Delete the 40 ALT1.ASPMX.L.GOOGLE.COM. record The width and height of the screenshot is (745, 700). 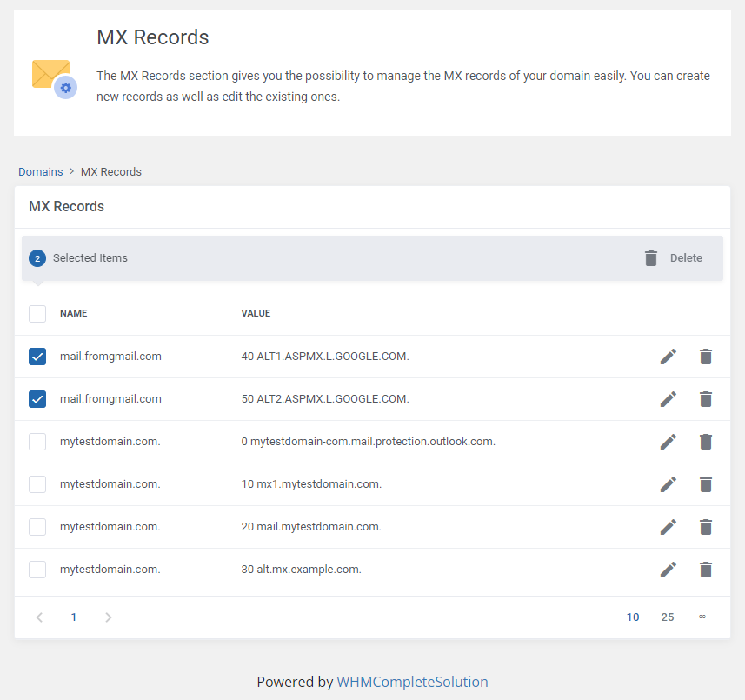point(706,357)
